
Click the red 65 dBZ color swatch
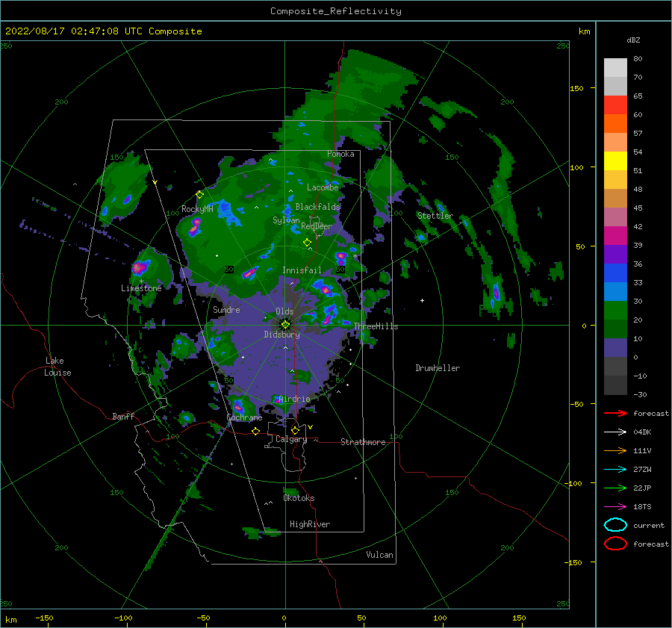pyautogui.click(x=615, y=105)
